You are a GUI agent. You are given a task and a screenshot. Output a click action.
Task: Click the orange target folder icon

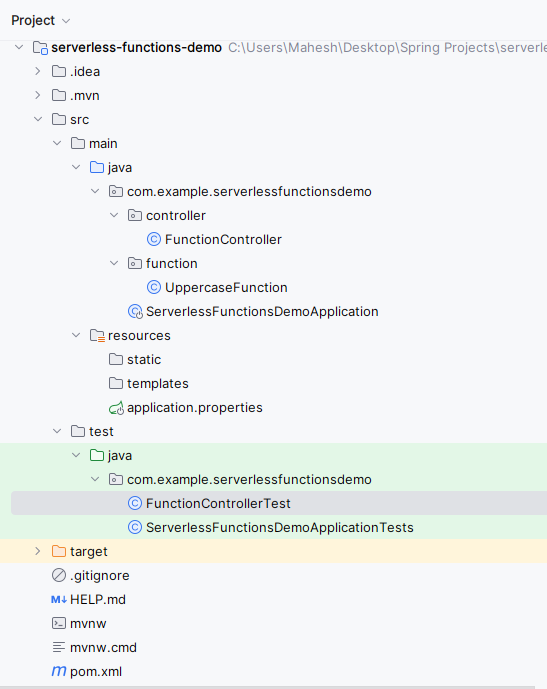[59, 551]
